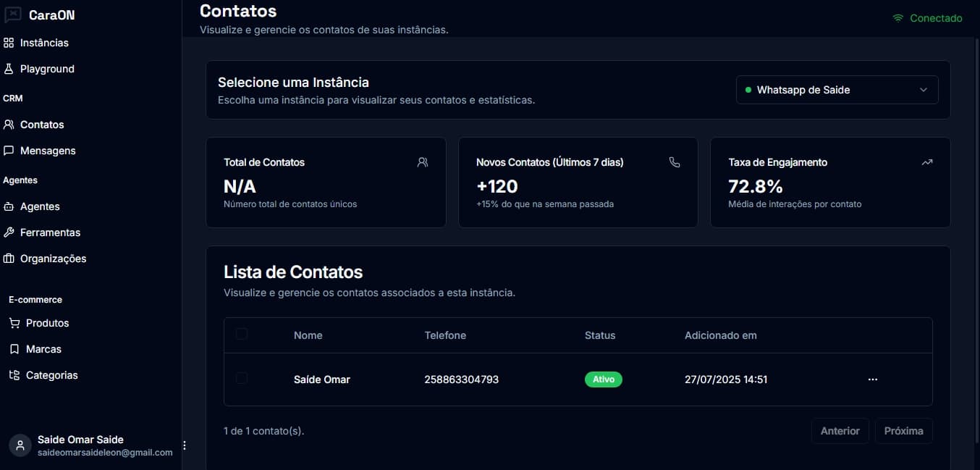
Task: Expand the user profile options menu
Action: 184,445
